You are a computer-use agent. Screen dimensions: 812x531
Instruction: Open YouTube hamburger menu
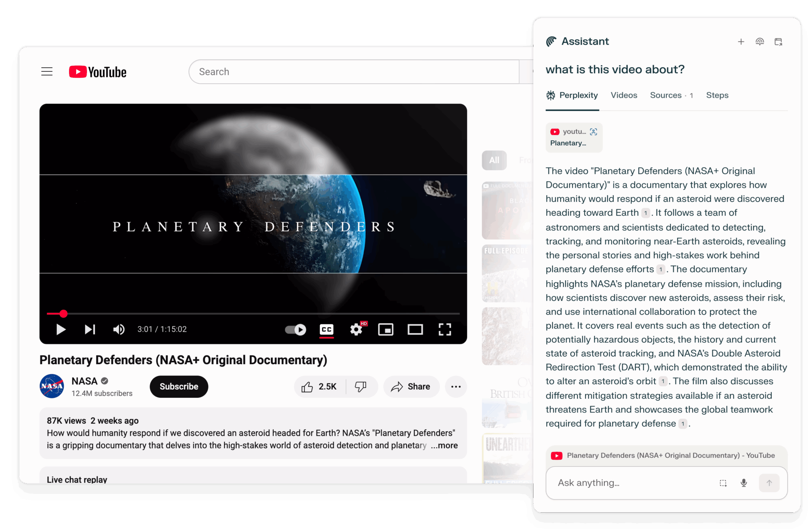point(47,72)
